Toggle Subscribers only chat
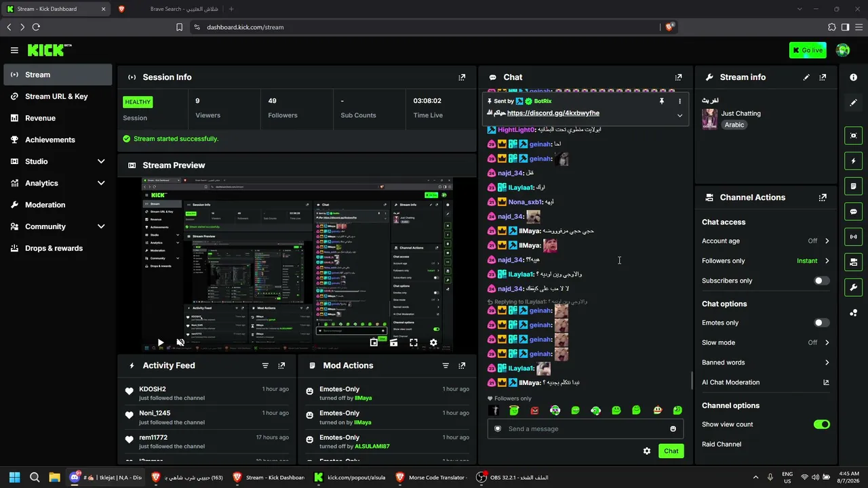The height and width of the screenshot is (488, 868). click(821, 281)
